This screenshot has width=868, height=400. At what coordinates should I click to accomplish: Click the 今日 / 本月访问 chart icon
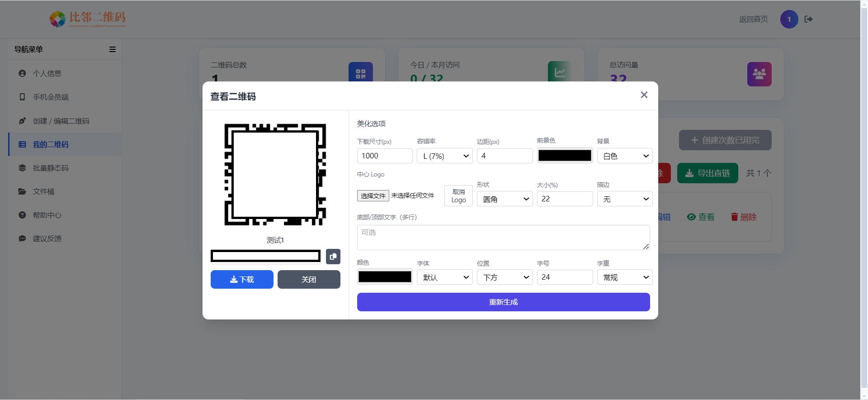[x=560, y=71]
